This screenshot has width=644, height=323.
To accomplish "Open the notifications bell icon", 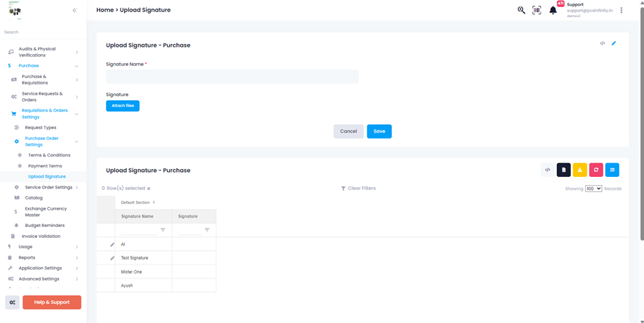I will click(553, 10).
